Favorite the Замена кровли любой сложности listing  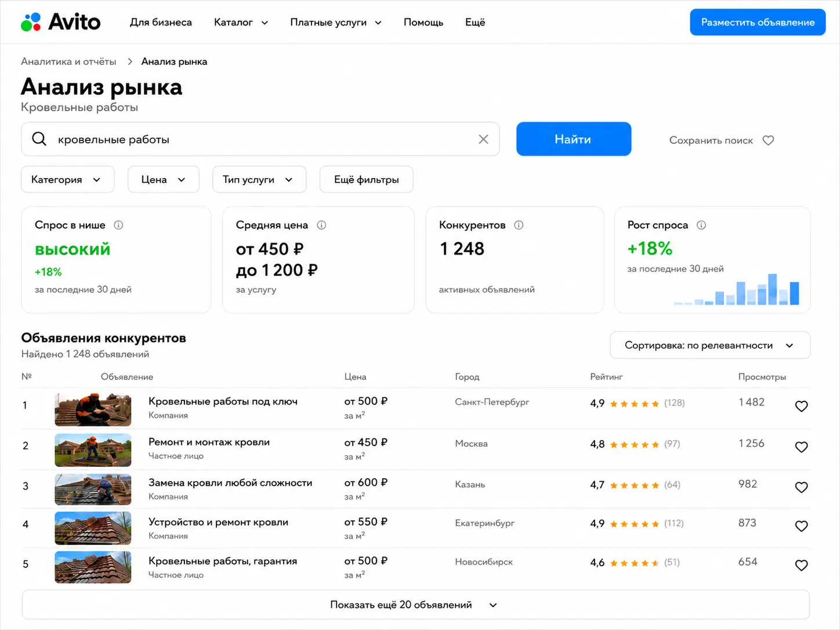(801, 487)
